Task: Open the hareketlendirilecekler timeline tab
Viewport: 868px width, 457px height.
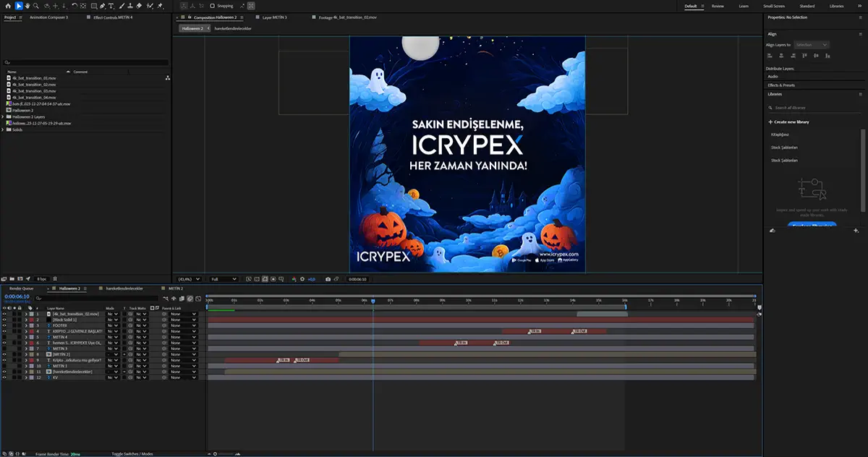Action: [124, 289]
